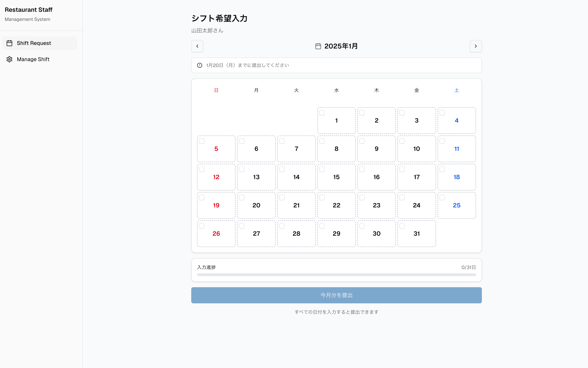The height and width of the screenshot is (368, 588).
Task: Open the Manage Shift page
Action: [x=33, y=59]
